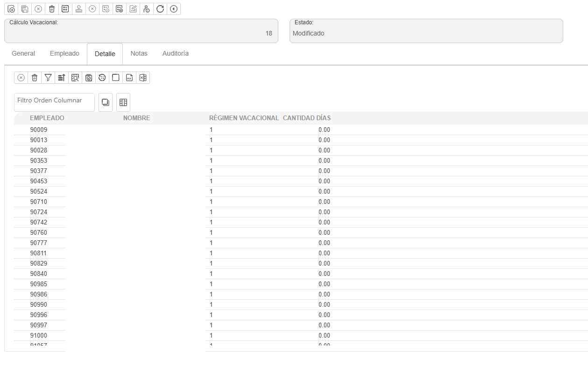Click the refresh icon in the top toolbar

160,9
